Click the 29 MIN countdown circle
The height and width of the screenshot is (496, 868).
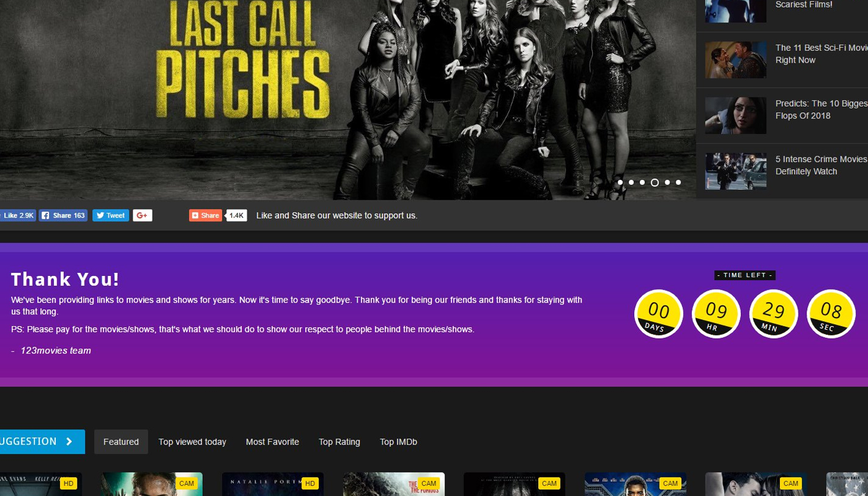pyautogui.click(x=774, y=314)
